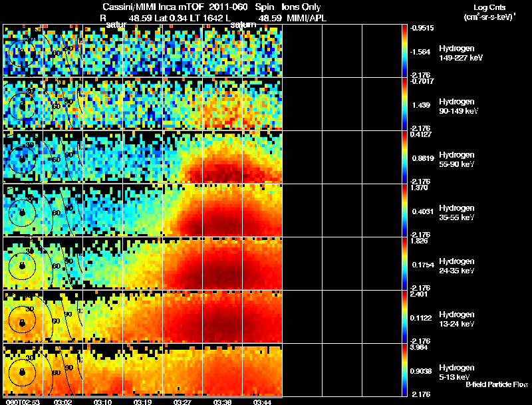
Task: Click the 'Log Cnts' colorbar heading
Action: (489, 7)
